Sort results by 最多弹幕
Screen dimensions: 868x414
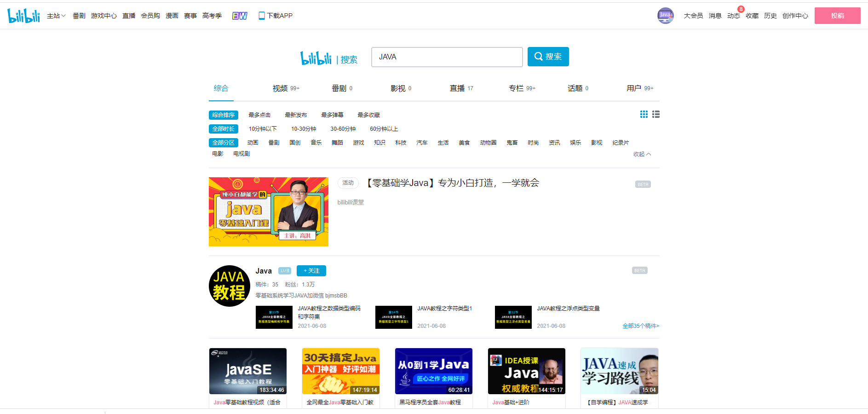point(332,115)
